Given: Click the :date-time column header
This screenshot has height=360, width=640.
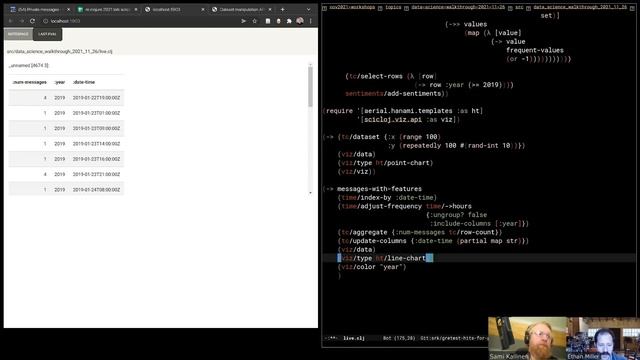Looking at the screenshot, I should [x=84, y=82].
